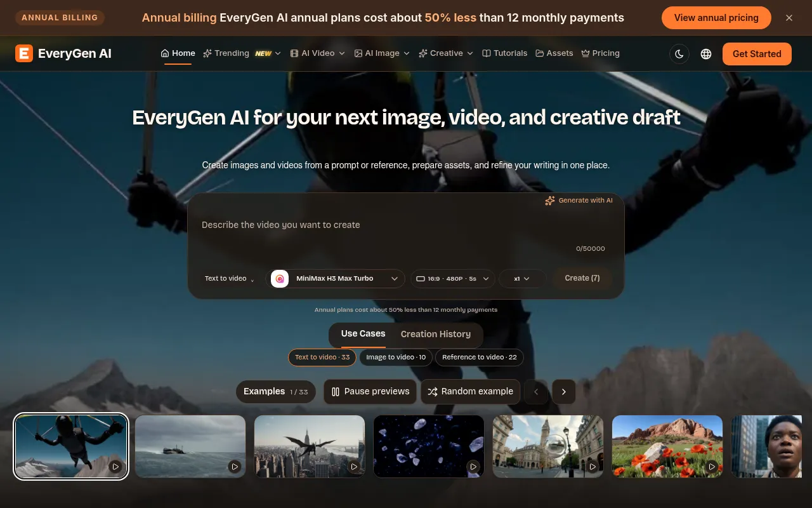Open the MiniMax H3 Max Turbo model dropdown
The width and height of the screenshot is (812, 508).
point(335,279)
